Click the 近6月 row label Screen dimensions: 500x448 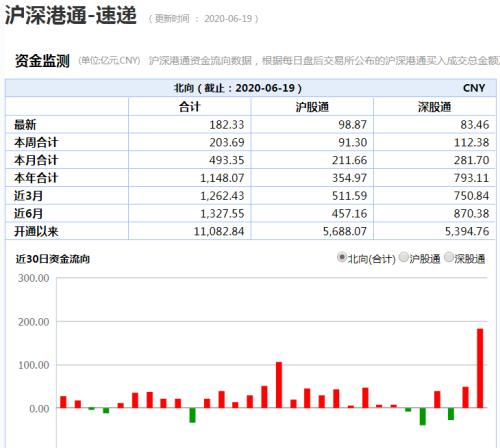pos(28,213)
